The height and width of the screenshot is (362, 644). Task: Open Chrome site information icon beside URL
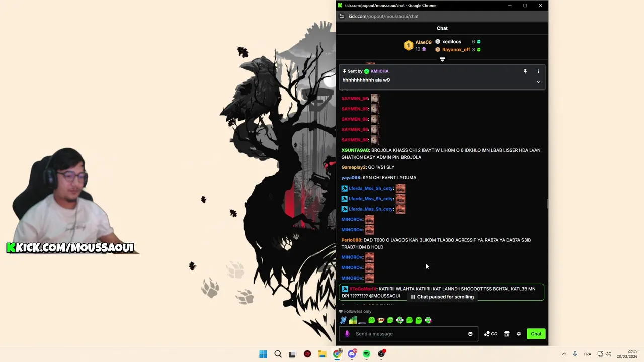click(342, 16)
